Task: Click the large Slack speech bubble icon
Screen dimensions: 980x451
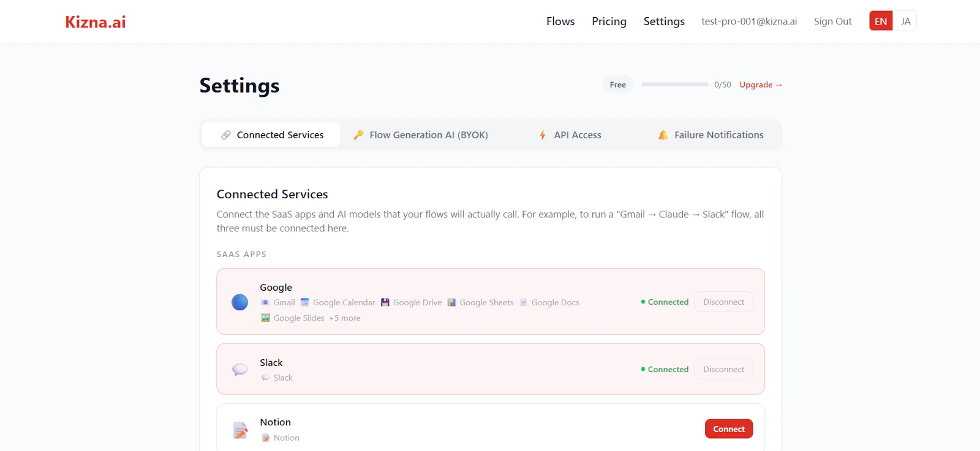Action: 239,369
